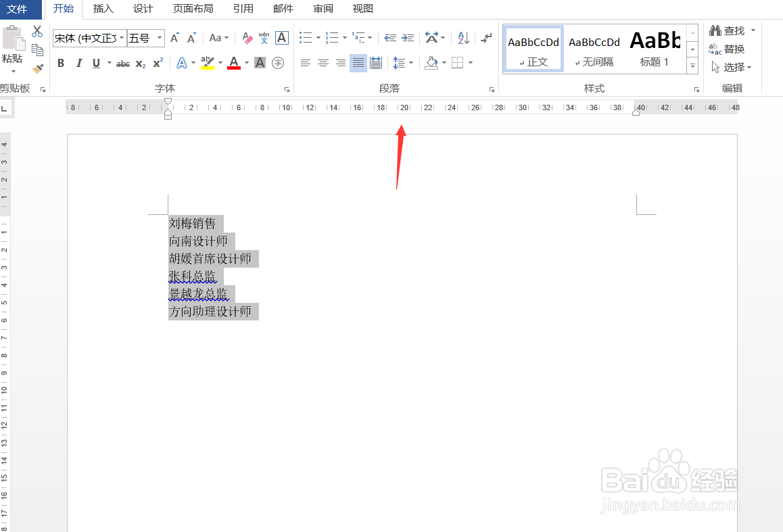
Task: Open borders dropdown arrow
Action: 471,63
